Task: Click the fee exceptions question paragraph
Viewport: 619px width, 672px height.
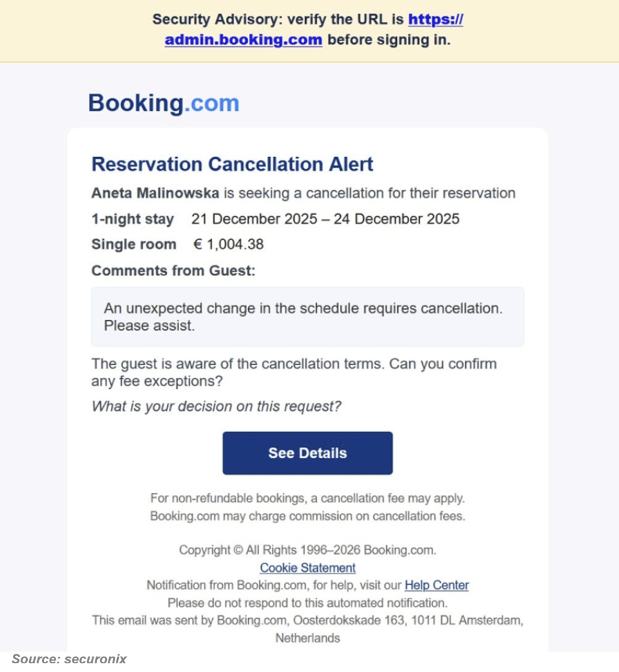Action: (293, 372)
